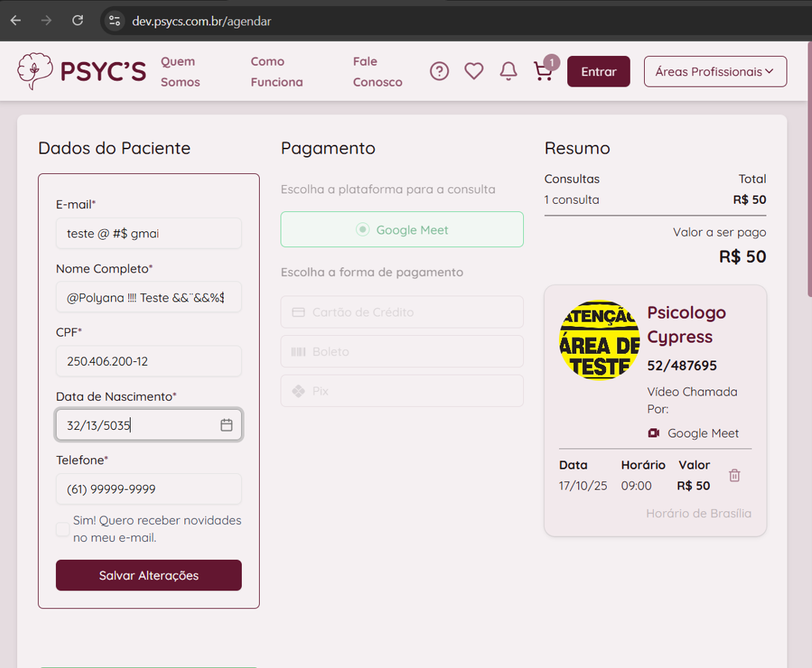Click the CPF input field
This screenshot has width=812, height=668.
pos(149,361)
